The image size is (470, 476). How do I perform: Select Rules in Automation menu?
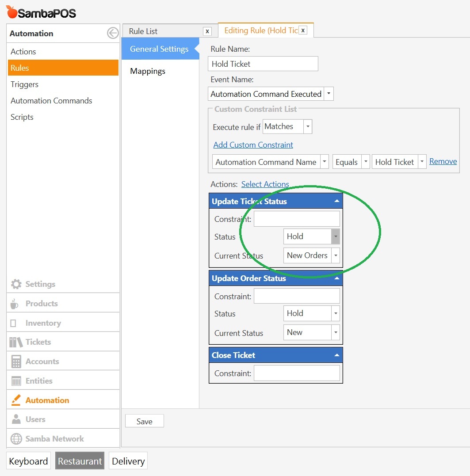63,68
